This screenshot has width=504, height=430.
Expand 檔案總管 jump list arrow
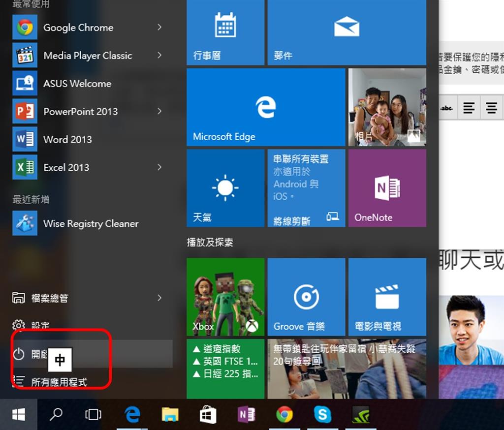pos(159,298)
